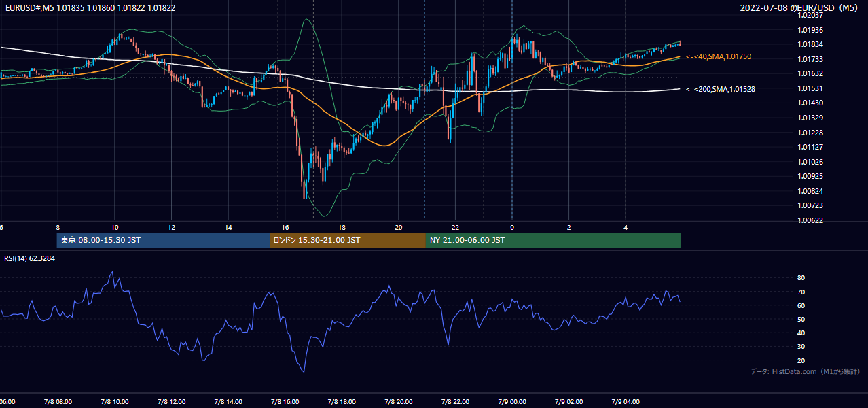The width and height of the screenshot is (868, 408).
Task: Click hour 10 on the price chart's time axis
Action: (115, 228)
